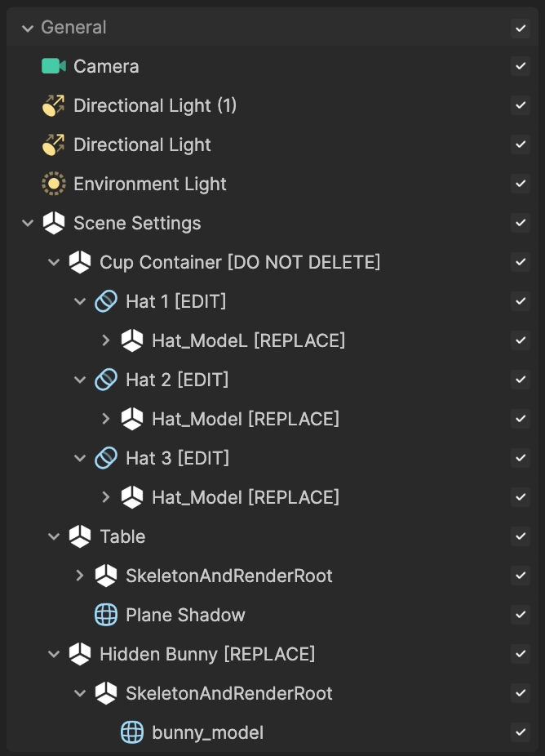Image resolution: width=545 pixels, height=756 pixels.
Task: Click the Plane Shadow mesh globe icon
Action: click(106, 615)
